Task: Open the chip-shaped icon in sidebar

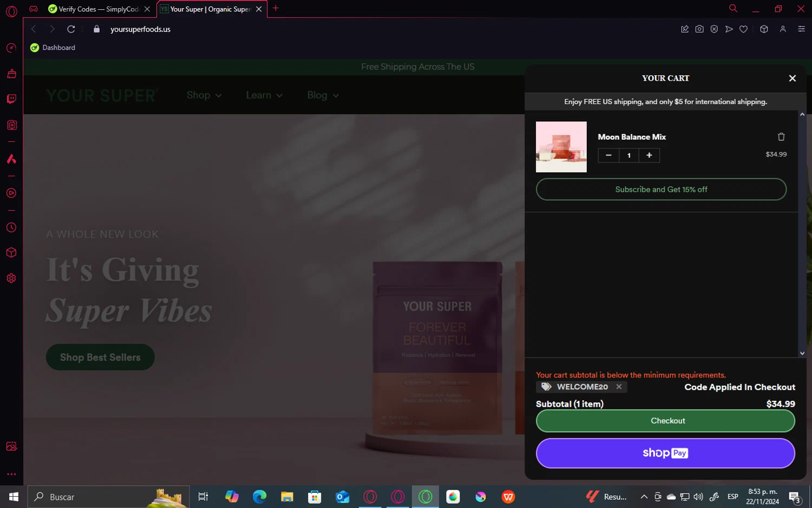Action: coord(11,125)
